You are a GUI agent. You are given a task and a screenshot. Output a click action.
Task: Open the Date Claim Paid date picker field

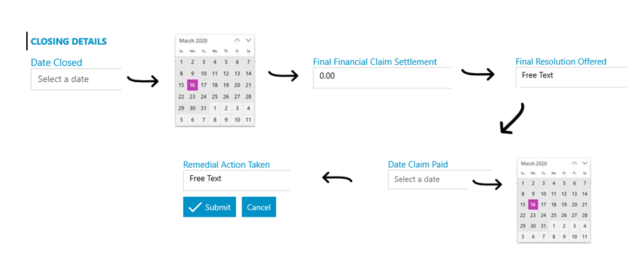point(427,179)
